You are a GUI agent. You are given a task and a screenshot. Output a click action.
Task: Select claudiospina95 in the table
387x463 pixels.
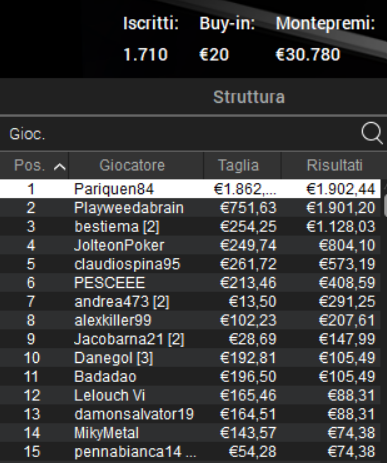click(190, 264)
